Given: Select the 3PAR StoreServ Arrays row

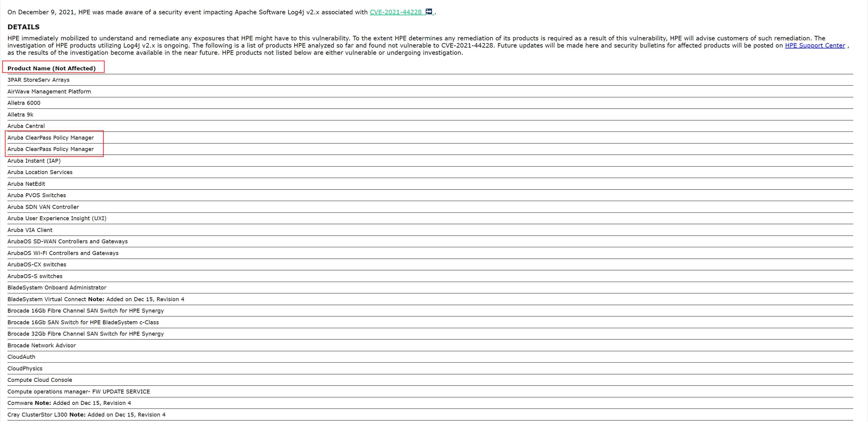Looking at the screenshot, I should 38,80.
